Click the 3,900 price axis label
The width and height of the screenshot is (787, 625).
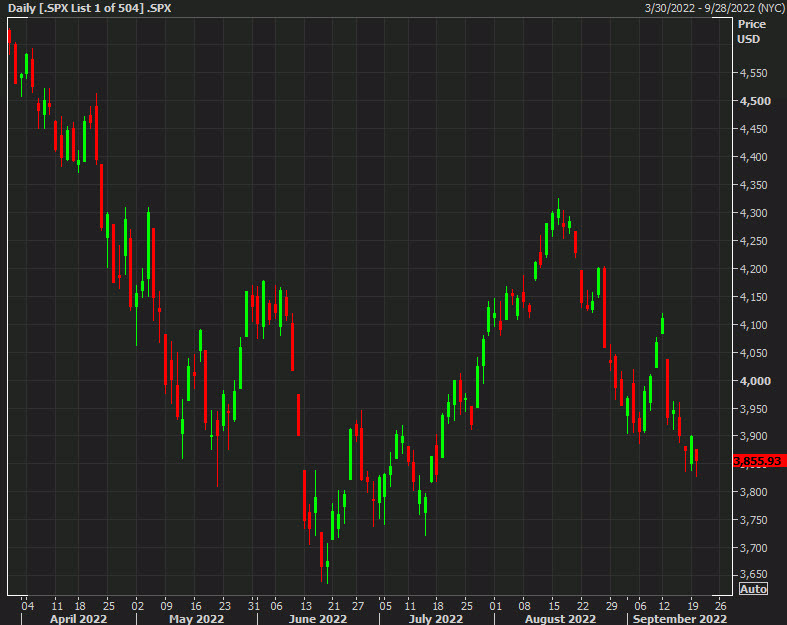(753, 436)
